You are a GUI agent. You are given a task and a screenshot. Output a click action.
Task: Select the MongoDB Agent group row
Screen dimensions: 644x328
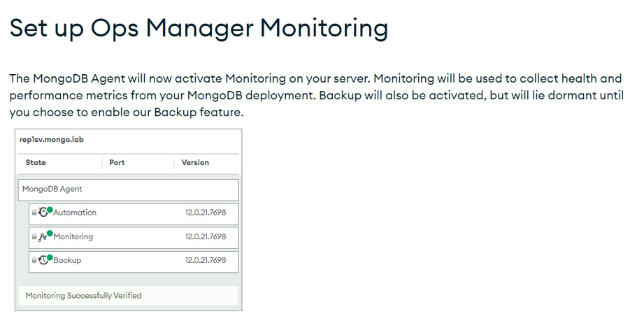coord(128,190)
